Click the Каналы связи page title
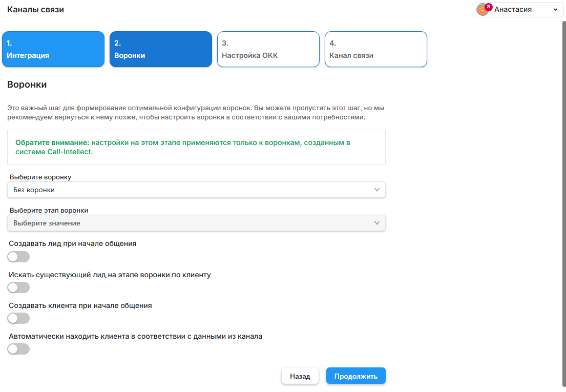Image resolution: width=566 pixels, height=392 pixels. pyautogui.click(x=36, y=9)
